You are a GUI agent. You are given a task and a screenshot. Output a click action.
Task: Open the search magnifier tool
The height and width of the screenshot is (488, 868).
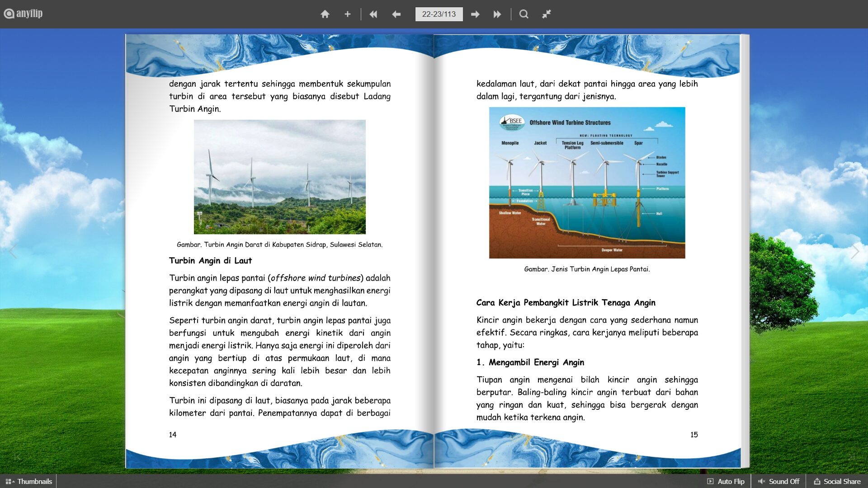[524, 14]
